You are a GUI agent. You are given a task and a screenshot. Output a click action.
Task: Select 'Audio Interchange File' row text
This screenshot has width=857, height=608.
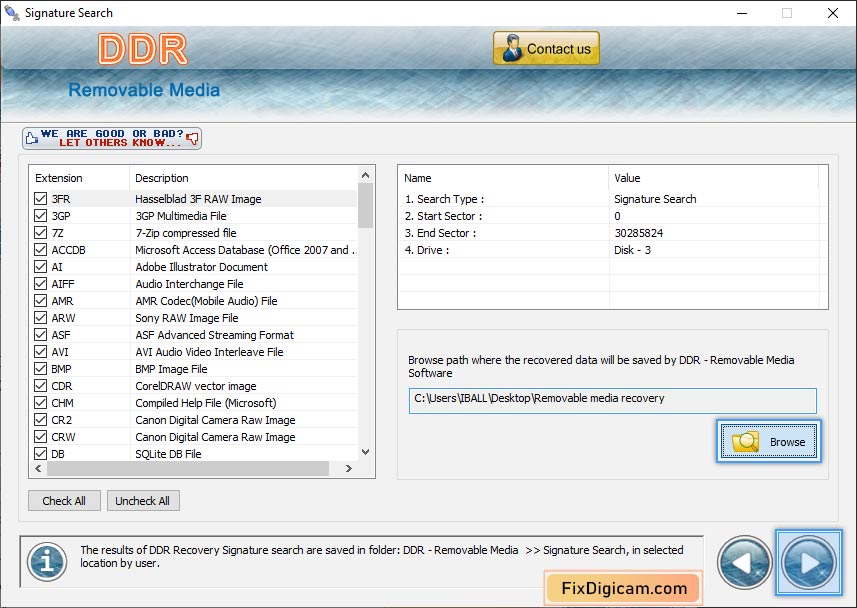pyautogui.click(x=190, y=284)
